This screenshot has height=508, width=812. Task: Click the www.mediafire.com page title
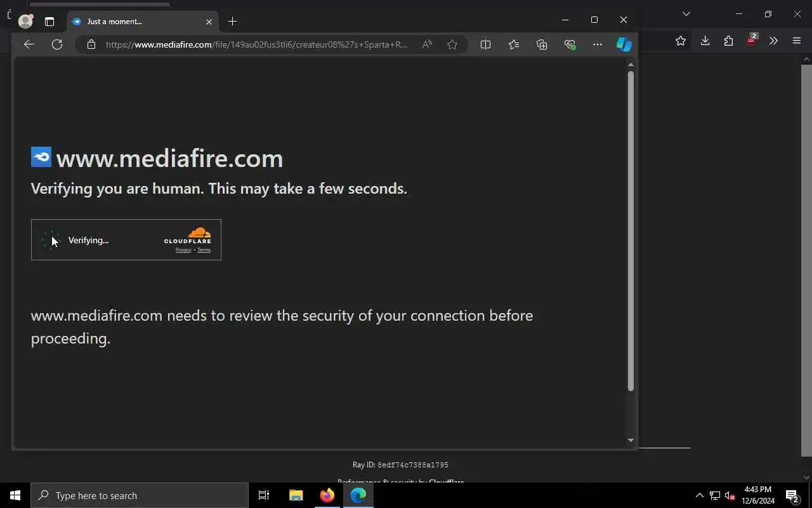pos(169,158)
